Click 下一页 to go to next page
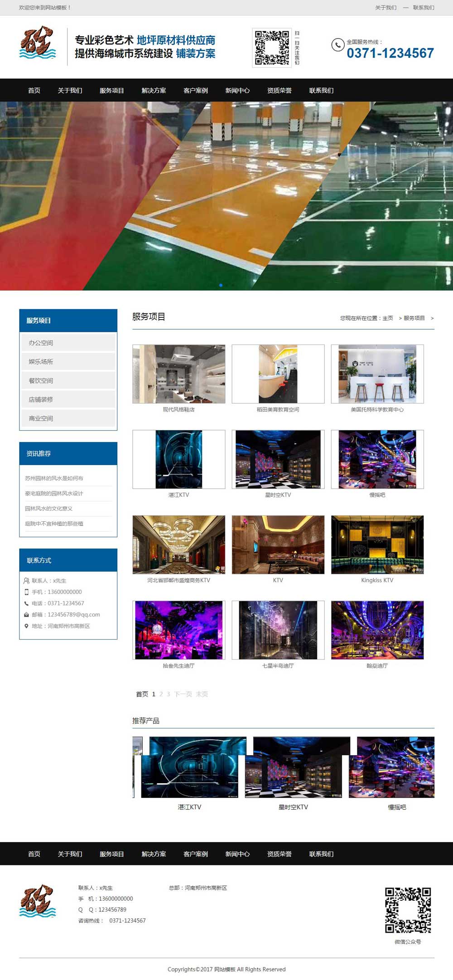 pos(183,694)
